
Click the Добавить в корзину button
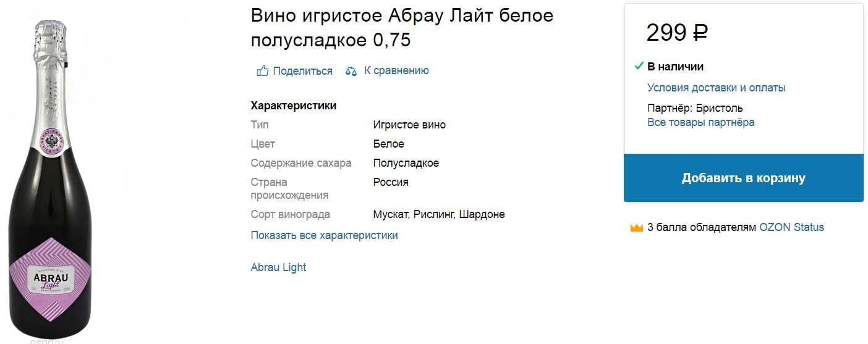[744, 178]
